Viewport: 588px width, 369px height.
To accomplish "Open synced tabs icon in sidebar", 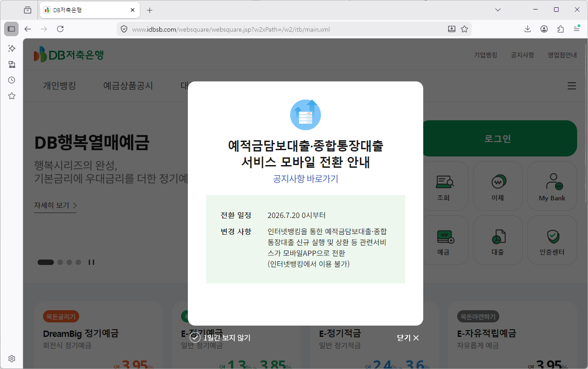I will (x=12, y=64).
